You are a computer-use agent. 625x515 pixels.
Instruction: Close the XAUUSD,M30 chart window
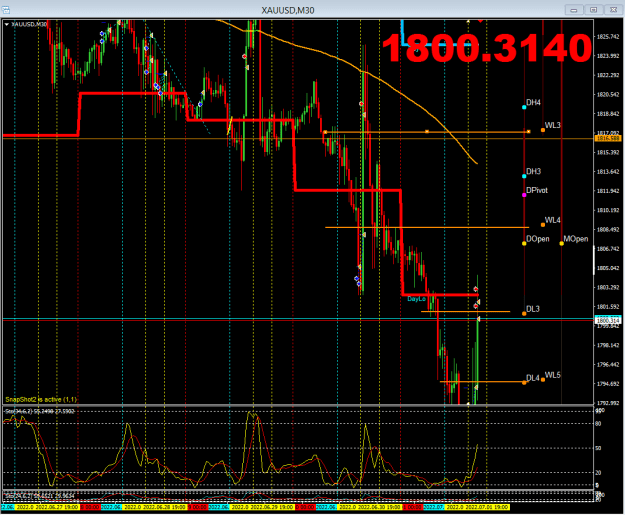(613, 10)
